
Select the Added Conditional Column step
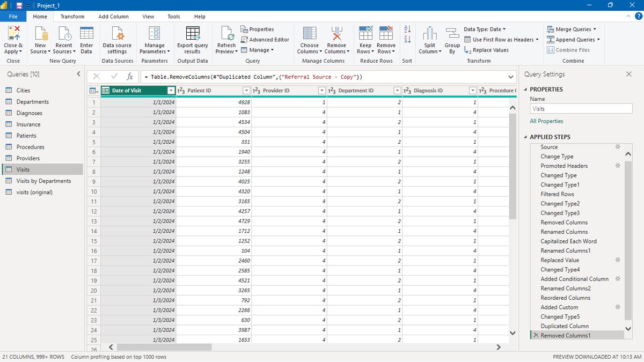574,279
